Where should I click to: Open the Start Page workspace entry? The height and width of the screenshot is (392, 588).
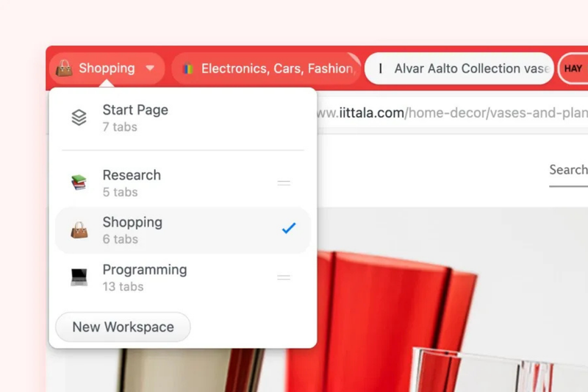point(183,118)
